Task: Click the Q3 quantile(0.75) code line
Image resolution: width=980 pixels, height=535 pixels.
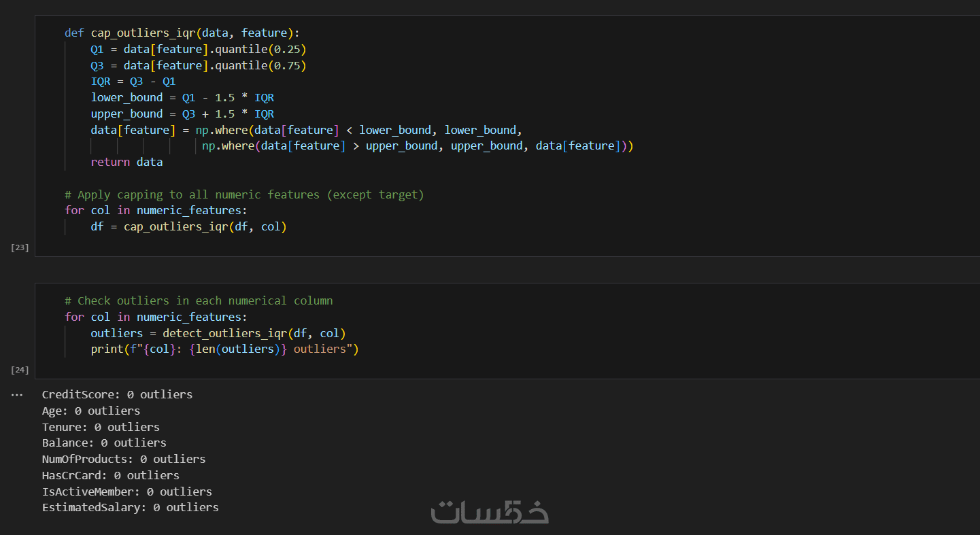Action: click(198, 65)
